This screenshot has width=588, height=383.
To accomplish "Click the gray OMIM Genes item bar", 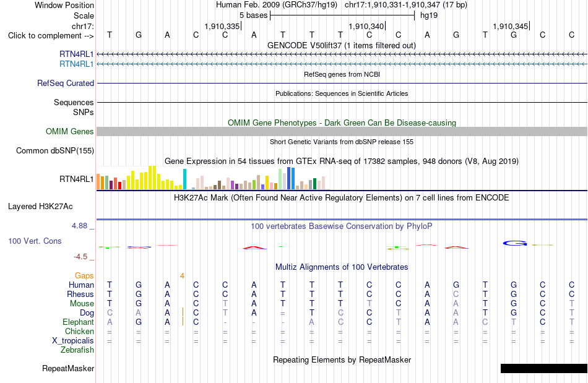I will pos(342,132).
